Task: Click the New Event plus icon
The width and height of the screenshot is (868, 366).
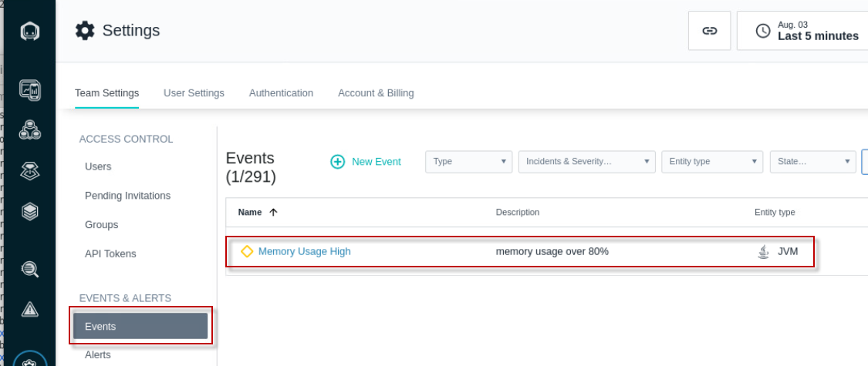Action: click(337, 162)
